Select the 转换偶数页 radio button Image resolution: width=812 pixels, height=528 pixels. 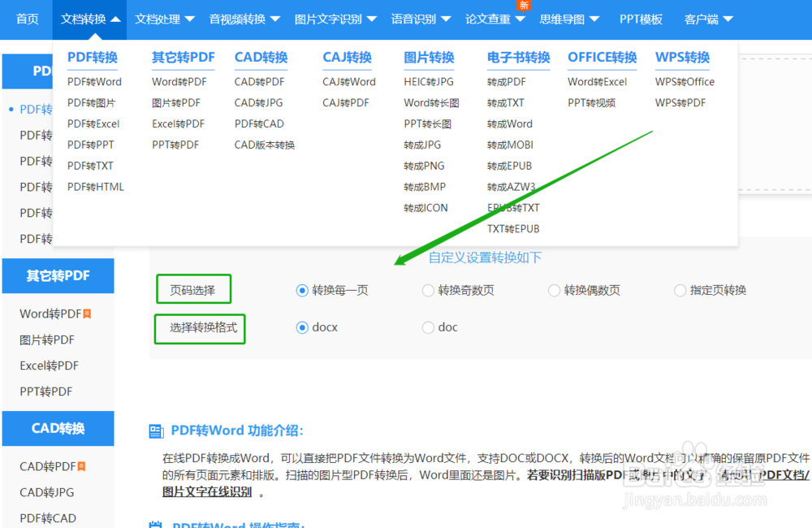pyautogui.click(x=553, y=289)
